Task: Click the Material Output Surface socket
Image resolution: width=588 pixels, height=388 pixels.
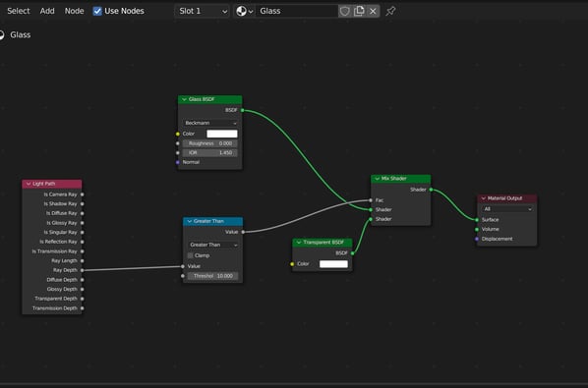Action: [477, 220]
